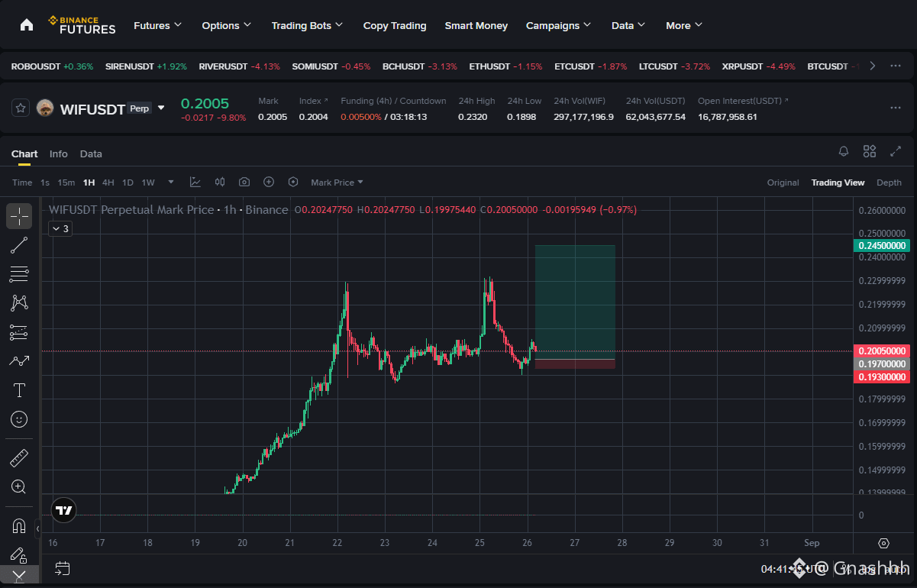917x588 pixels.
Task: Click the Binance Futures logo
Action: coord(82,25)
